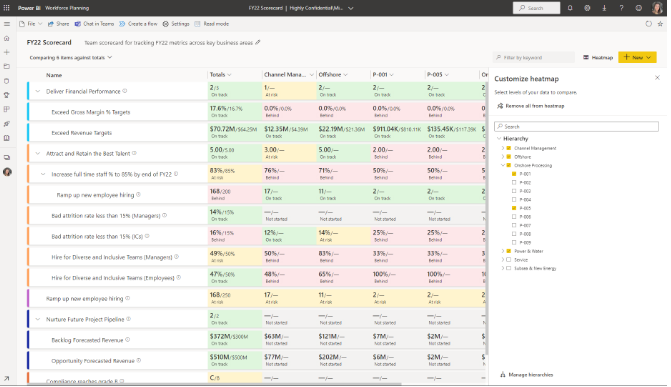Check the P-002 checkbox

(514, 182)
